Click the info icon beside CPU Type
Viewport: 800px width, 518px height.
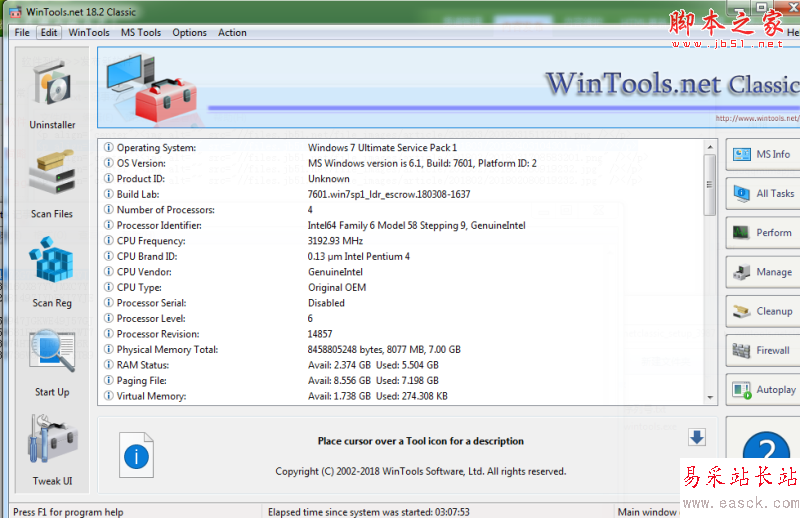click(109, 287)
